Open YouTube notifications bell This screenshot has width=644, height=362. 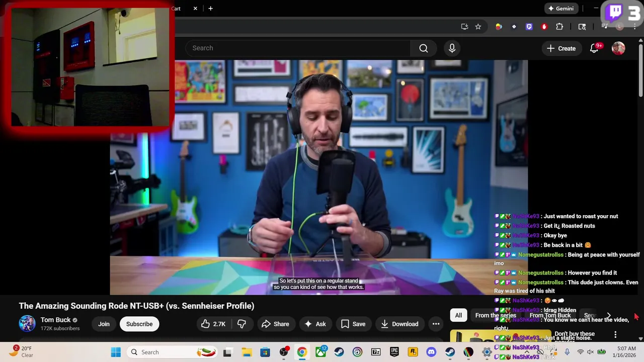click(594, 48)
